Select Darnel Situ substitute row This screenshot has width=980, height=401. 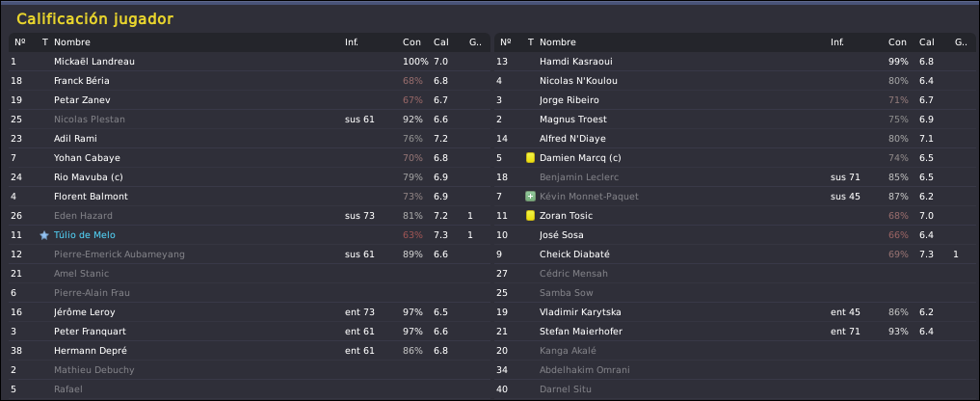735,389
